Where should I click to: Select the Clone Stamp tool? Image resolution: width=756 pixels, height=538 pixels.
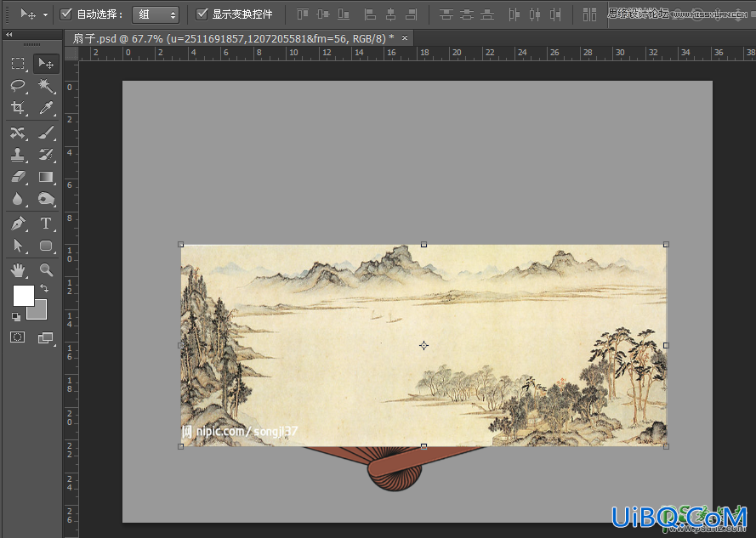[x=18, y=155]
